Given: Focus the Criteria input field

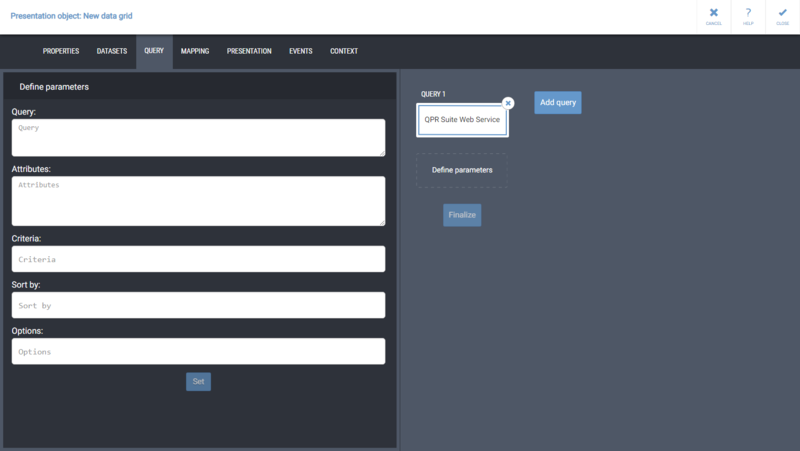Looking at the screenshot, I should [198, 259].
